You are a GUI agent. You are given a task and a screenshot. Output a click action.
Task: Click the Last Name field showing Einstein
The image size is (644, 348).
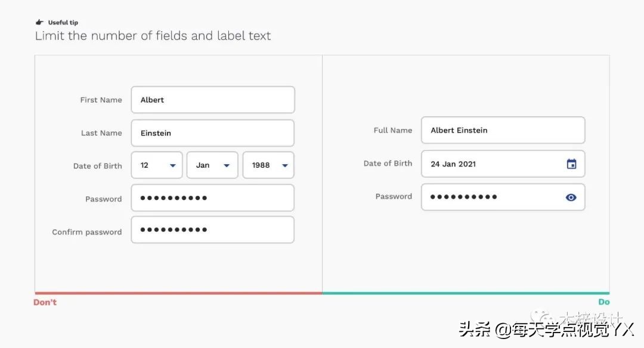tap(212, 133)
